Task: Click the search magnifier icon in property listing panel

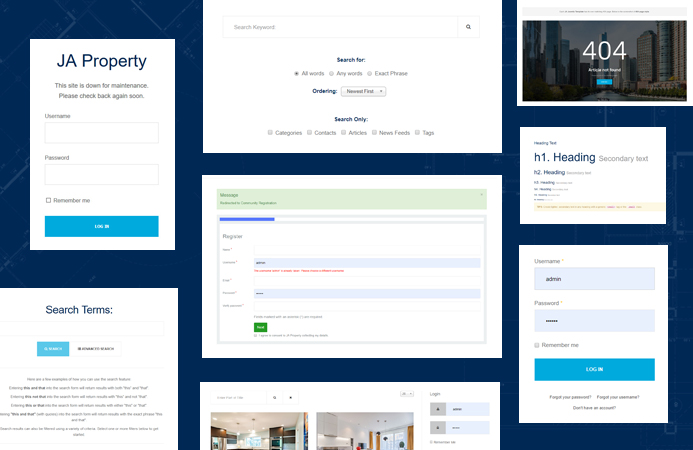Action: click(x=274, y=397)
